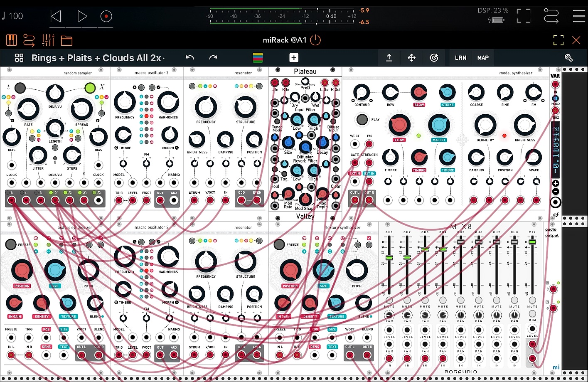Viewport: 588px width, 382px height.
Task: Add a new module with plus icon
Action: (x=294, y=58)
